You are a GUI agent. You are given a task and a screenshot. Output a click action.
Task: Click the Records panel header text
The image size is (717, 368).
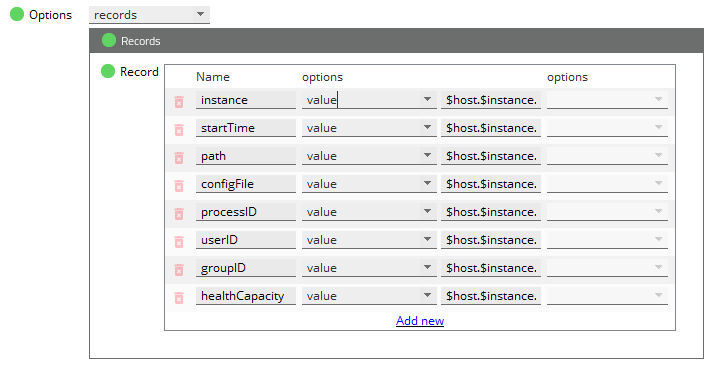(x=140, y=41)
